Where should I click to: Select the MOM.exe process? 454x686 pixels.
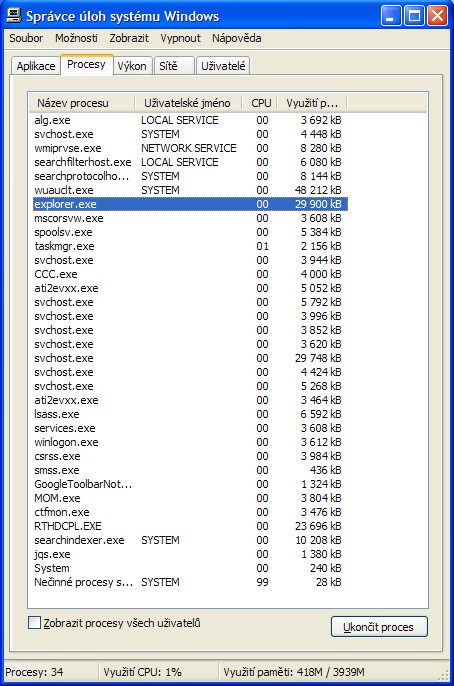coord(190,498)
